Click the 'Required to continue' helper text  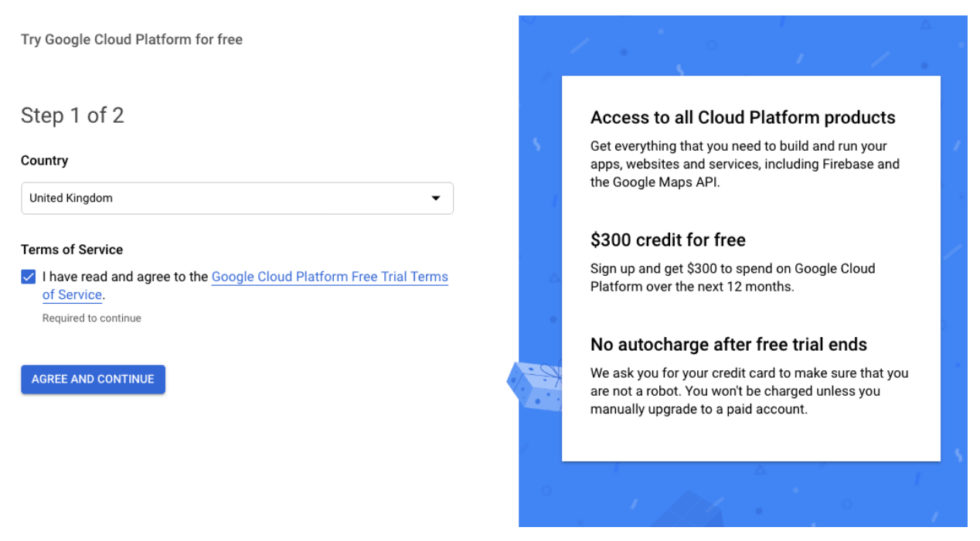94,318
